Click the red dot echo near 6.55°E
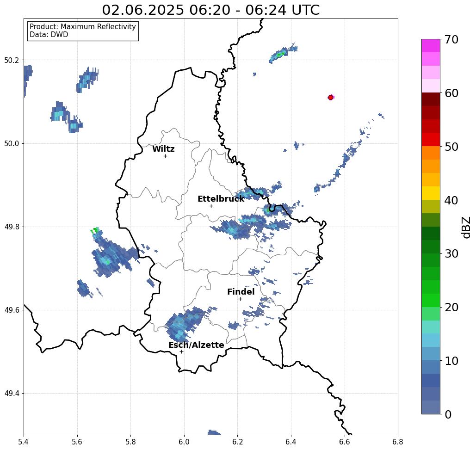The image size is (476, 450). pos(331,98)
